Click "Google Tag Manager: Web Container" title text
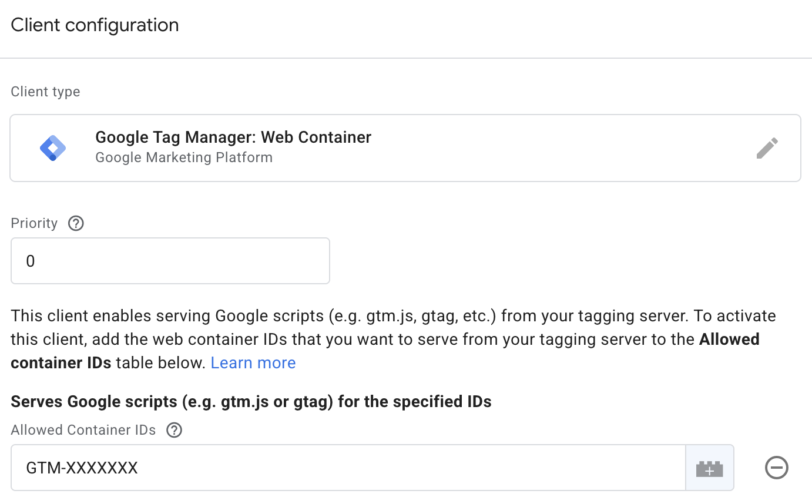 pyautogui.click(x=233, y=137)
